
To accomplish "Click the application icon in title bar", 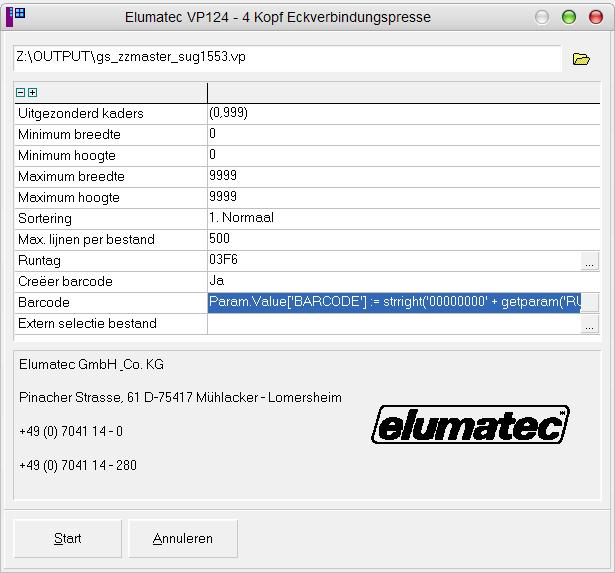I will [x=15, y=16].
